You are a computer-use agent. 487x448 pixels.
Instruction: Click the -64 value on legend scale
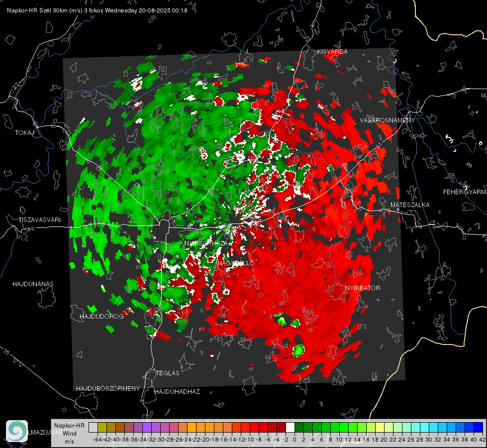[x=97, y=440]
